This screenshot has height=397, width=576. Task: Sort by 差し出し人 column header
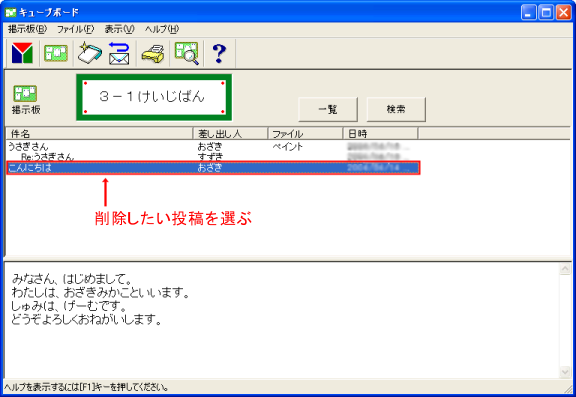pos(230,134)
